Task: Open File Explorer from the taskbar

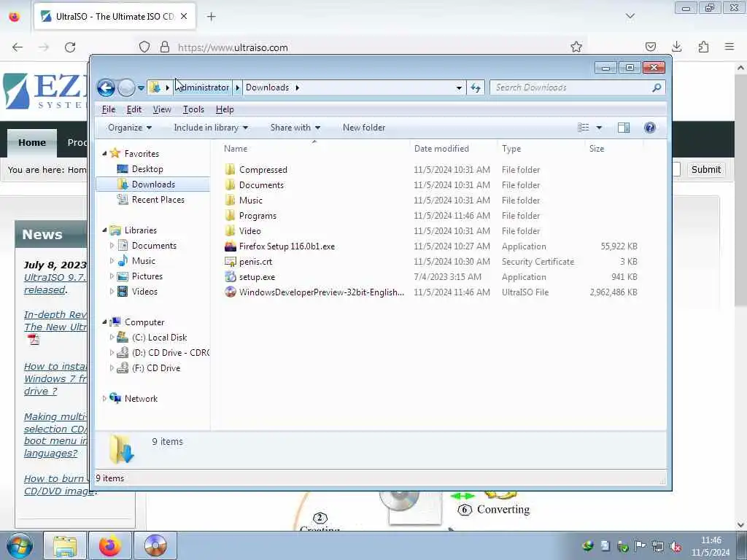Action: [65, 545]
